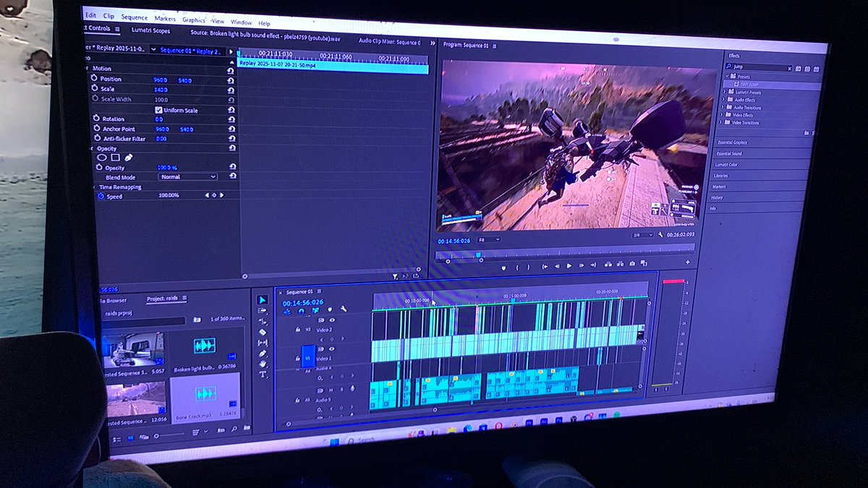The width and height of the screenshot is (868, 488).
Task: Select the Track Select Forward tool
Action: (x=262, y=310)
